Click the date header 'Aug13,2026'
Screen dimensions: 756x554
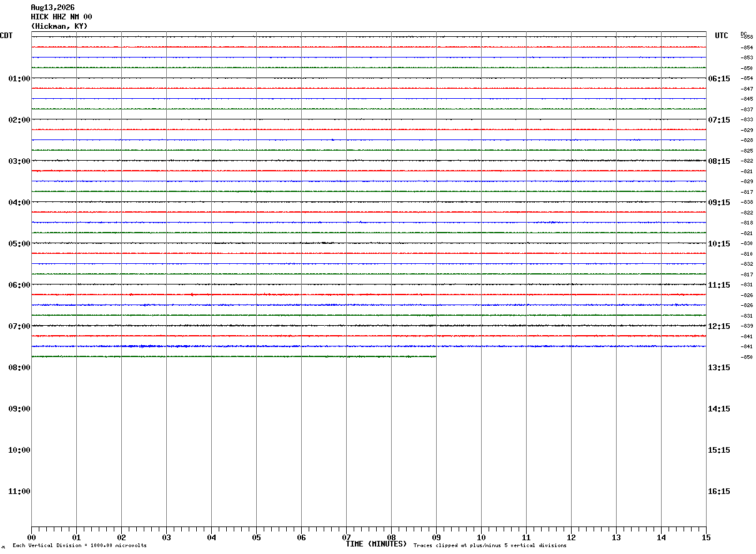(52, 8)
